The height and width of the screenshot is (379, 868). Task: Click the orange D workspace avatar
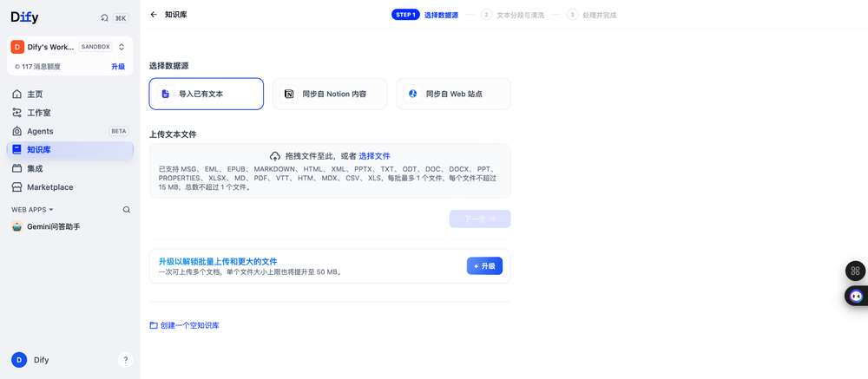coord(17,47)
